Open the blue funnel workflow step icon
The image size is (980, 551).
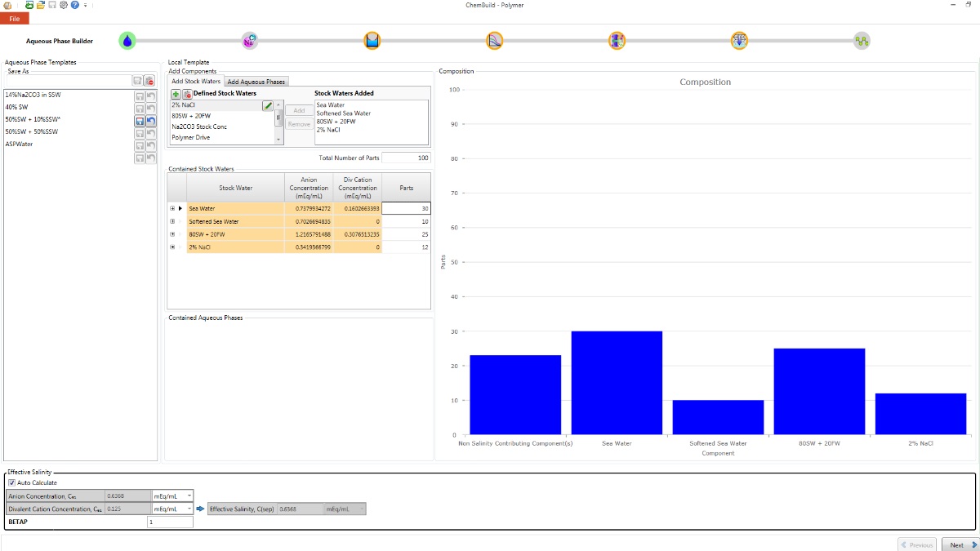tap(740, 40)
